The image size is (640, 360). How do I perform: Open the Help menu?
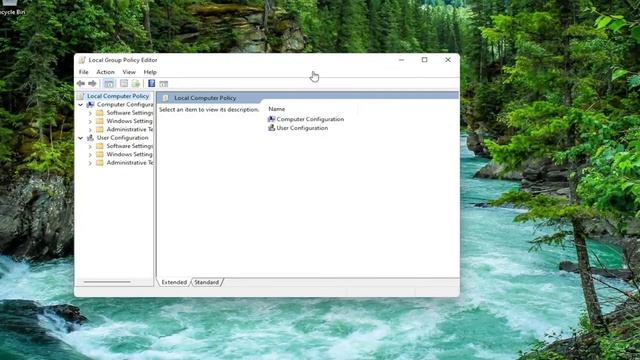150,72
